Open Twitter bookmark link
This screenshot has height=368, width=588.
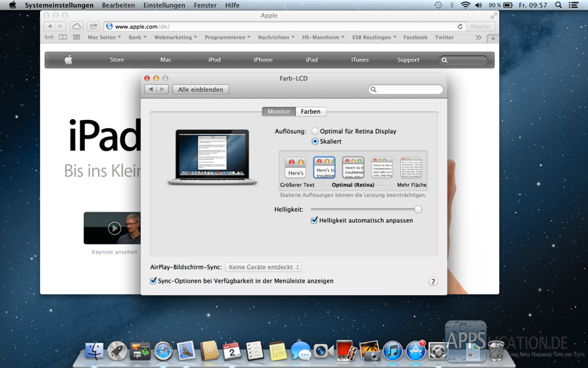(444, 37)
